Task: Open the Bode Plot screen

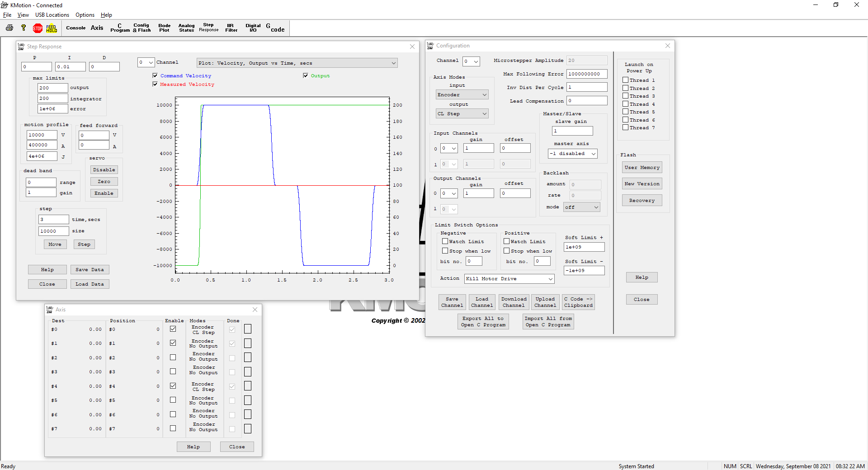Action: pyautogui.click(x=164, y=28)
